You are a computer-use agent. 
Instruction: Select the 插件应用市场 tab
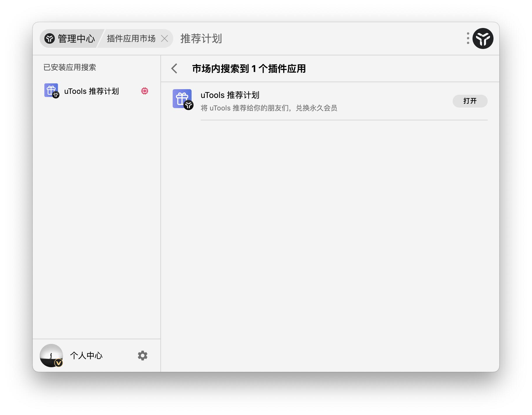[x=131, y=38]
